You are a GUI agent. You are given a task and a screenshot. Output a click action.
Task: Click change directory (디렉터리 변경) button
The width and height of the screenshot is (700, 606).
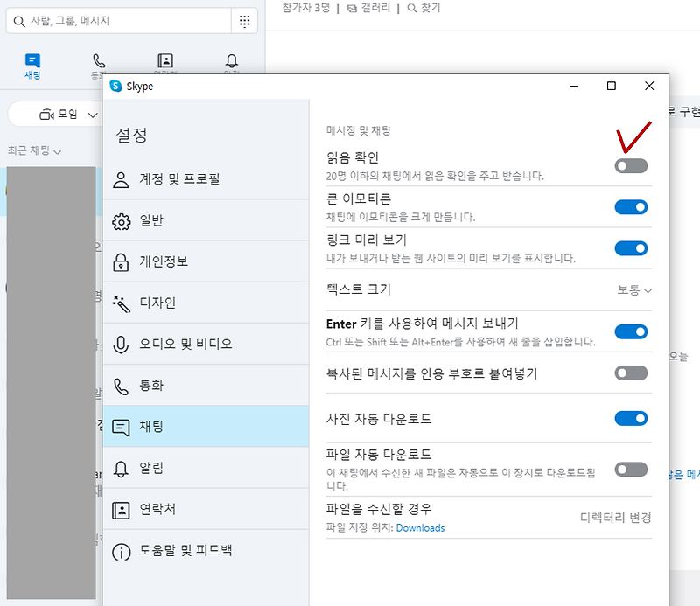click(616, 518)
